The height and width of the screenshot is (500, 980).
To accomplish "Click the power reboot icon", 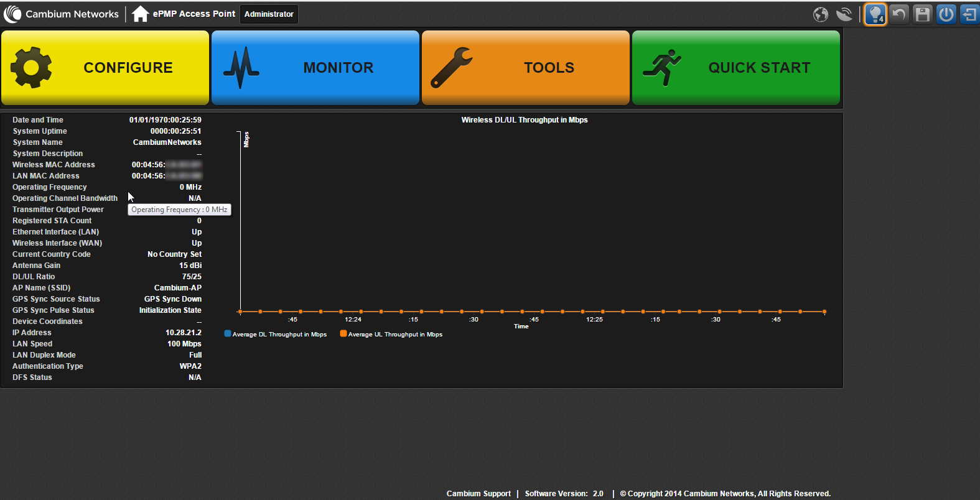I will [x=946, y=14].
